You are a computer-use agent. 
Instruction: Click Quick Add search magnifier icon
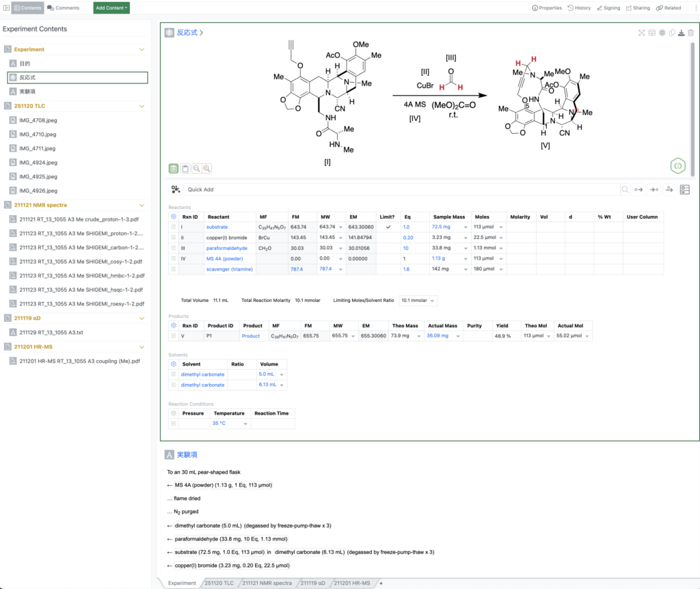(625, 189)
